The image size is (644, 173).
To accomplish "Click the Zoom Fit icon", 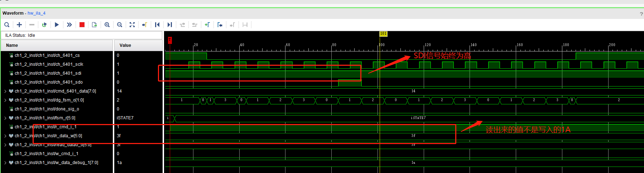I will tap(132, 25).
